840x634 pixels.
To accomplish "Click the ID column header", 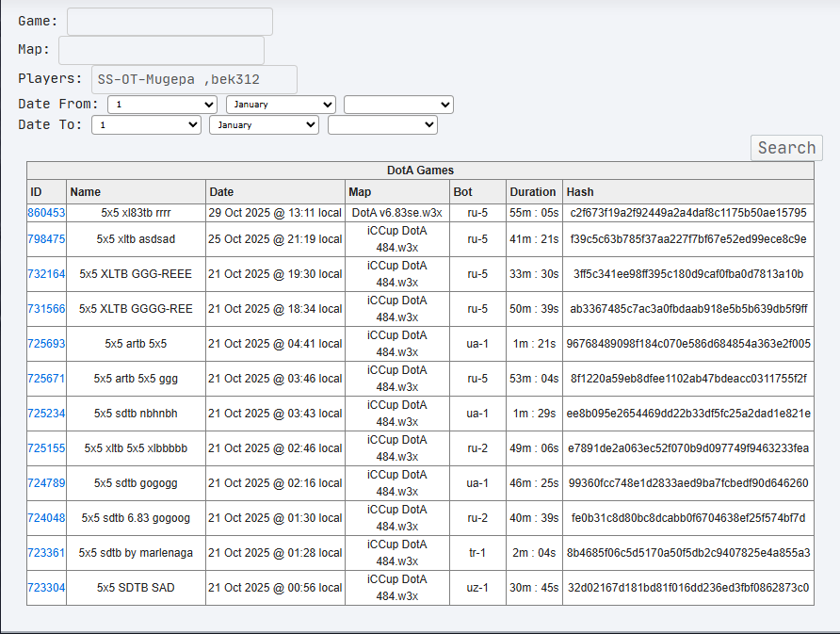I will [46, 192].
